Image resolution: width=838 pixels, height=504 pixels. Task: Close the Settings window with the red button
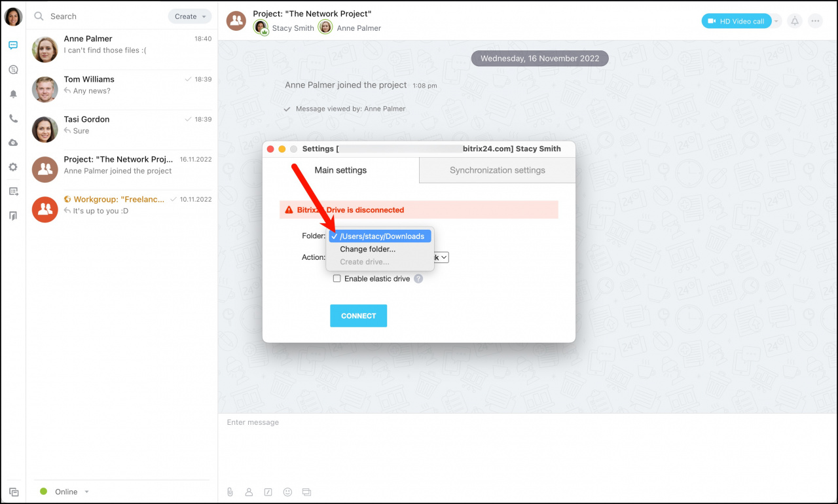(x=270, y=149)
